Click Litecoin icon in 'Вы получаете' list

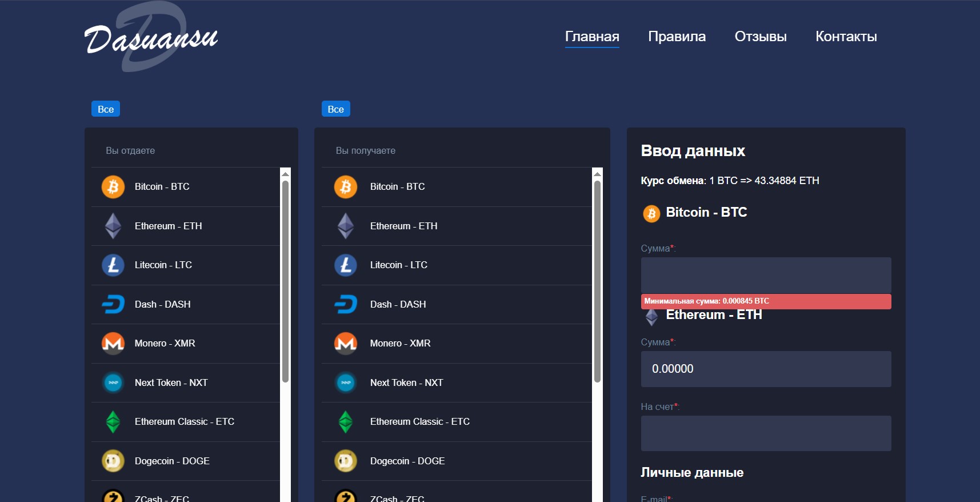click(346, 265)
